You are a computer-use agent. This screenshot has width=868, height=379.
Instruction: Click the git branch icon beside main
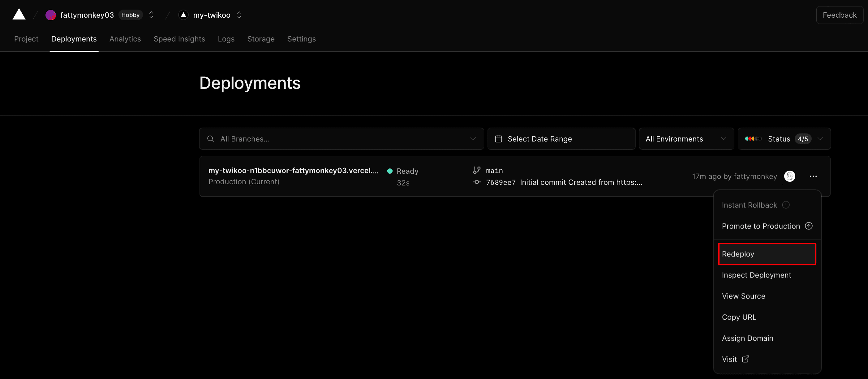(476, 170)
